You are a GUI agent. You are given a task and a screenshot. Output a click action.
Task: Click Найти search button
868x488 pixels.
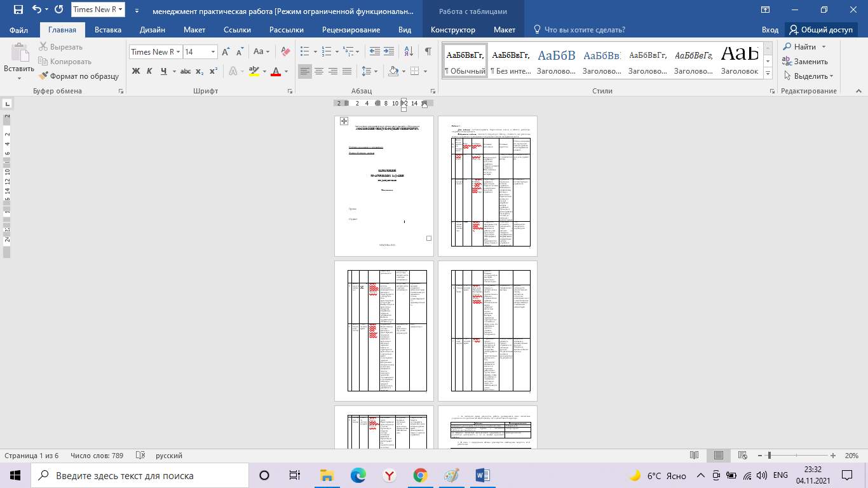[x=799, y=47]
